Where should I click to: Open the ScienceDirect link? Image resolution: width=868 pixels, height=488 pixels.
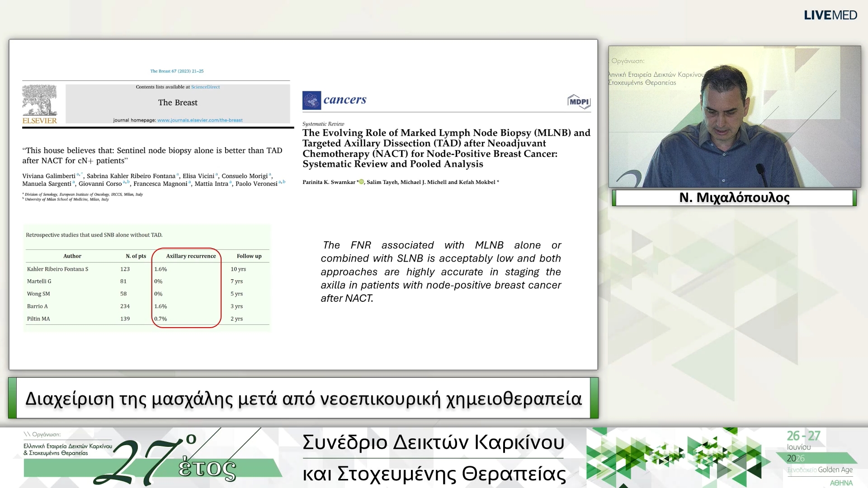205,87
